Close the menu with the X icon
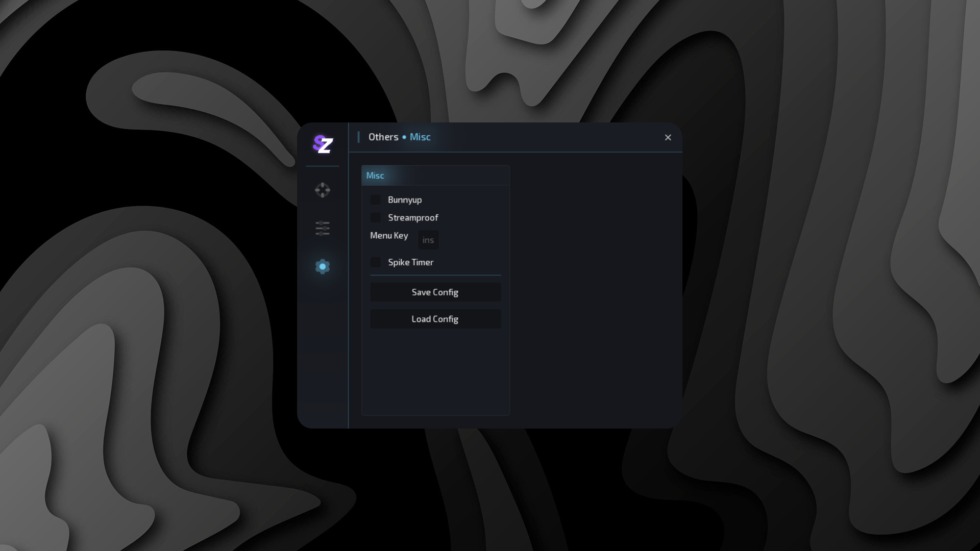Image resolution: width=980 pixels, height=551 pixels. coord(668,137)
